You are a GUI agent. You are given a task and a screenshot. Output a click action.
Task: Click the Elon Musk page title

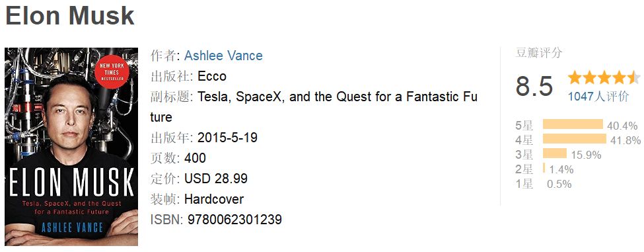[x=70, y=15]
